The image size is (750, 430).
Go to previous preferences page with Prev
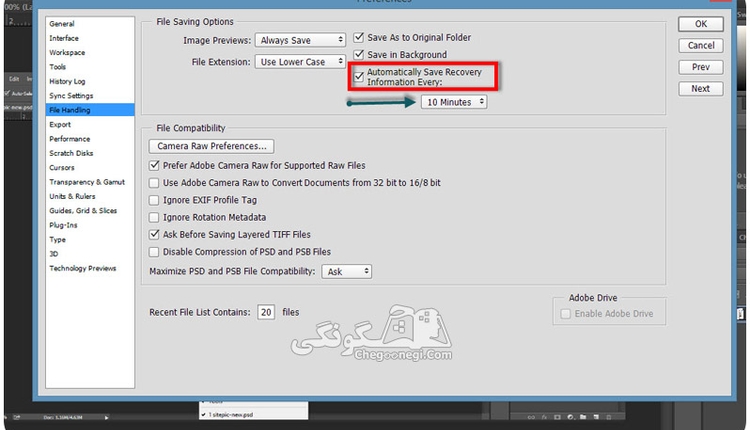click(701, 67)
